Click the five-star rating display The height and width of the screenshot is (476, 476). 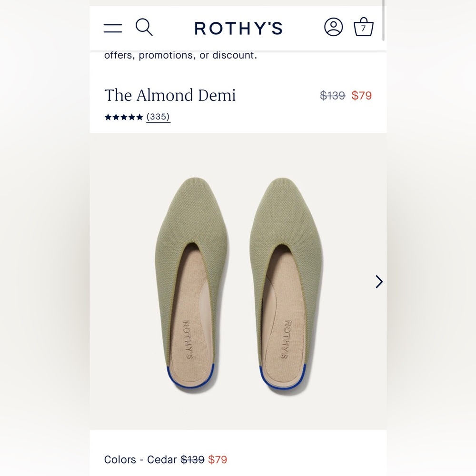point(124,116)
